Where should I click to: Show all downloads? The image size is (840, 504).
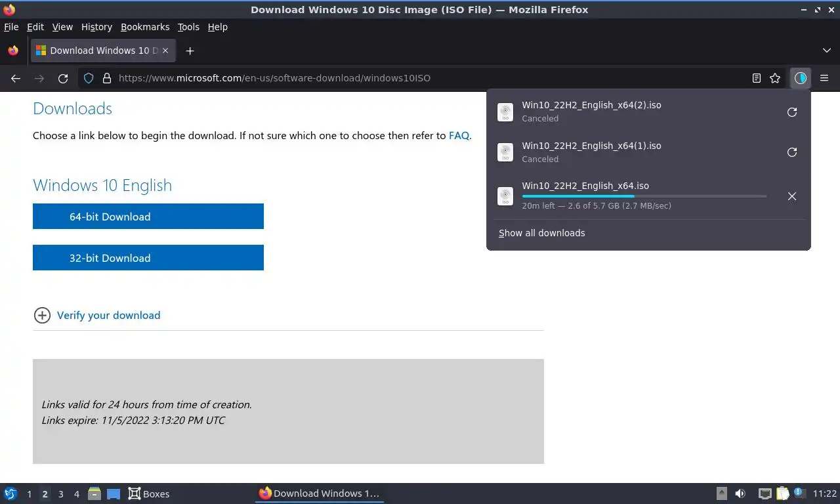click(541, 233)
